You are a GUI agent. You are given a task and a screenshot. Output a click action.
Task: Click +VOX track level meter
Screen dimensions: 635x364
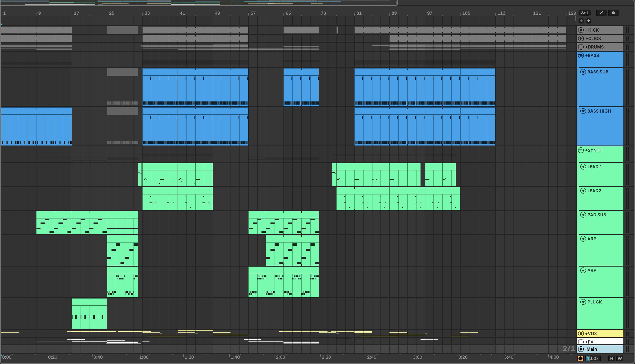click(627, 334)
